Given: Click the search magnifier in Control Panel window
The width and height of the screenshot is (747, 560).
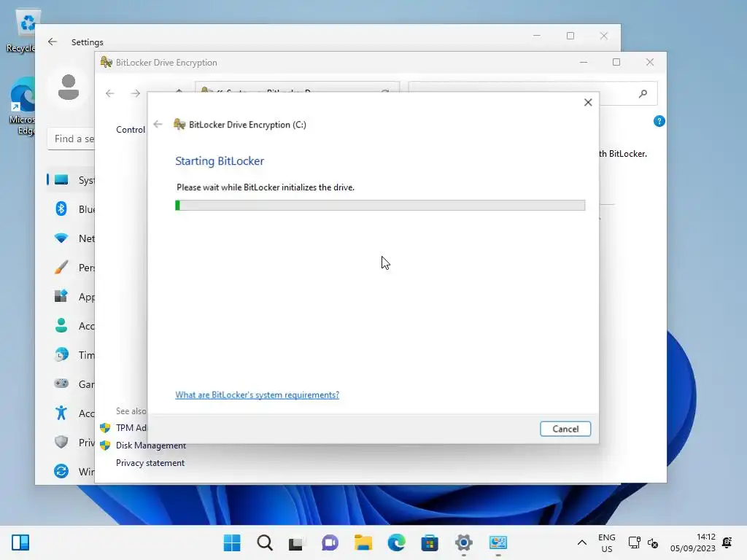Looking at the screenshot, I should (643, 94).
